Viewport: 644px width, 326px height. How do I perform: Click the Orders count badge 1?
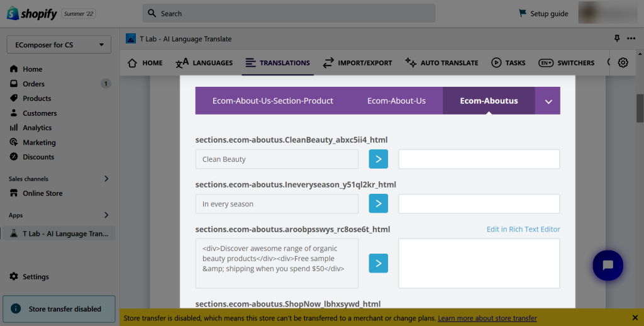[106, 84]
